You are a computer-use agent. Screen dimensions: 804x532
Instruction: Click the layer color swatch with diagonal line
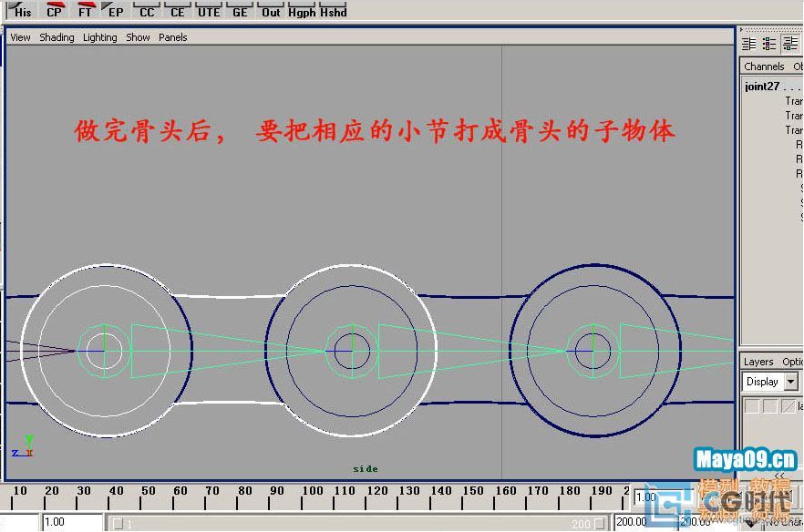tap(789, 406)
